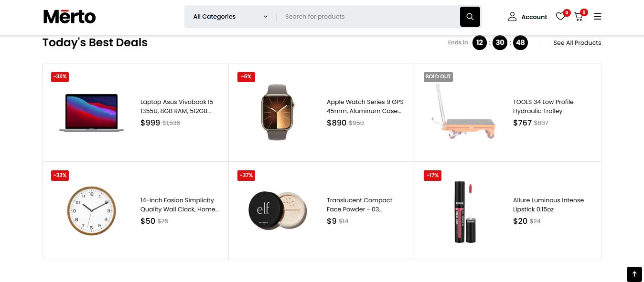Open the Account link text

534,17
